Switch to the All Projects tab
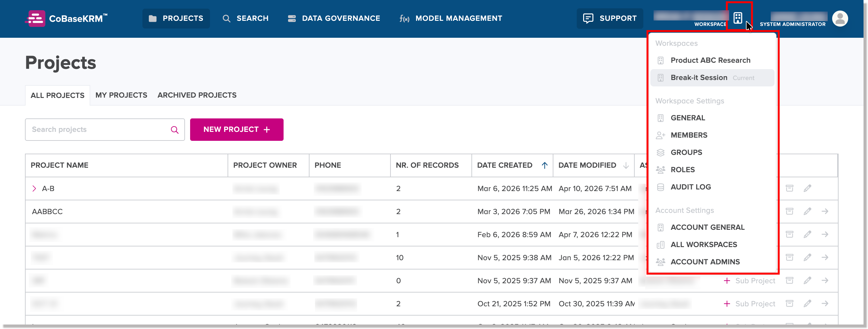 click(x=57, y=95)
